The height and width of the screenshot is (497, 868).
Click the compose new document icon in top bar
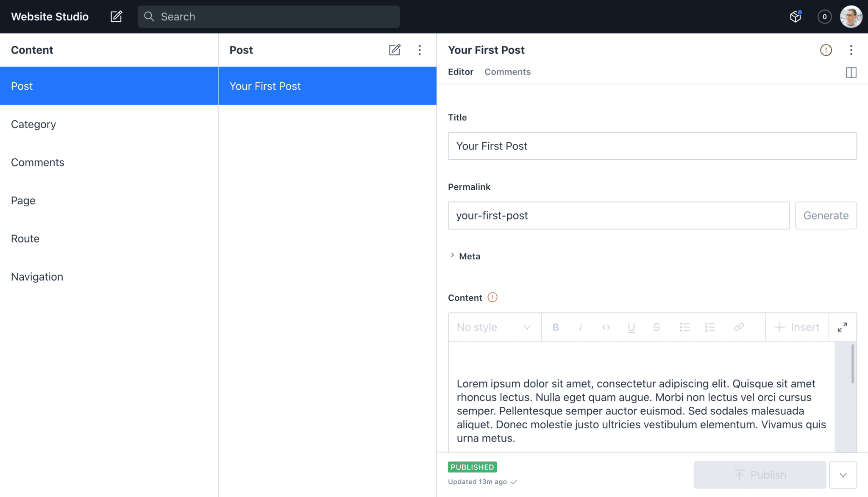(116, 17)
